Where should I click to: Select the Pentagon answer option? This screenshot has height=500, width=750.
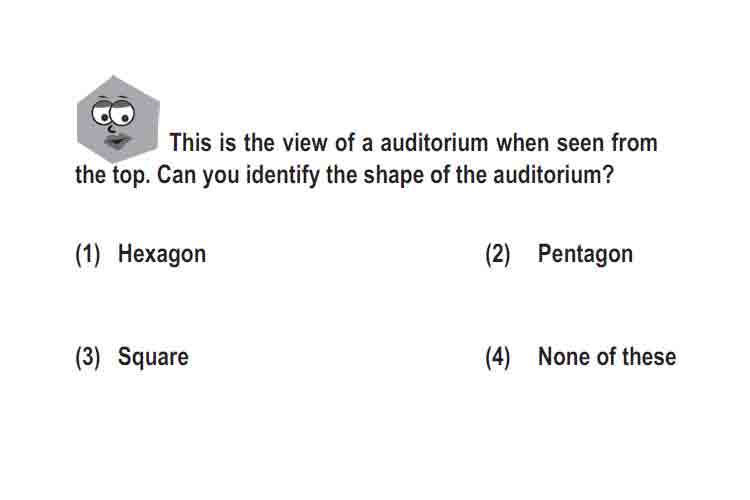point(585,254)
